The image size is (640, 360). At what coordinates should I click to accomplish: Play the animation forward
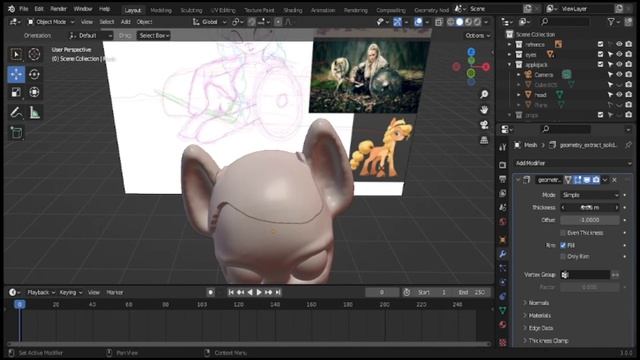[x=259, y=292]
